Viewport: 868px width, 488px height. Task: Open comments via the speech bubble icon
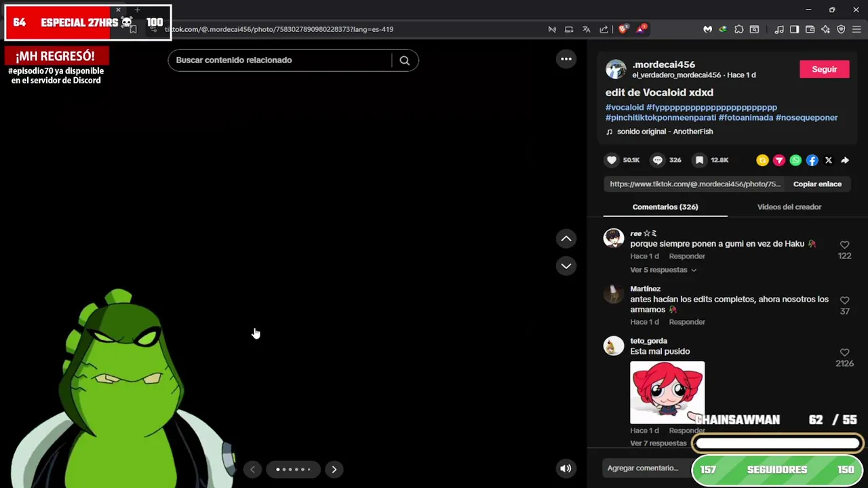(657, 160)
